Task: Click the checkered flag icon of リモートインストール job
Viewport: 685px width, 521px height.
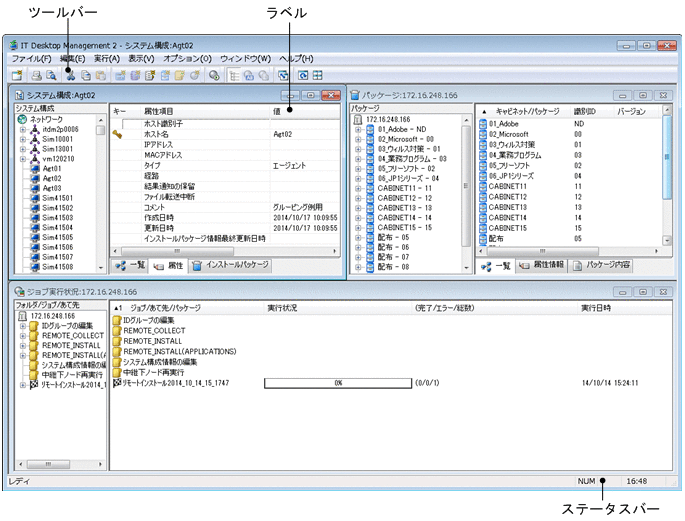Action: 117,383
